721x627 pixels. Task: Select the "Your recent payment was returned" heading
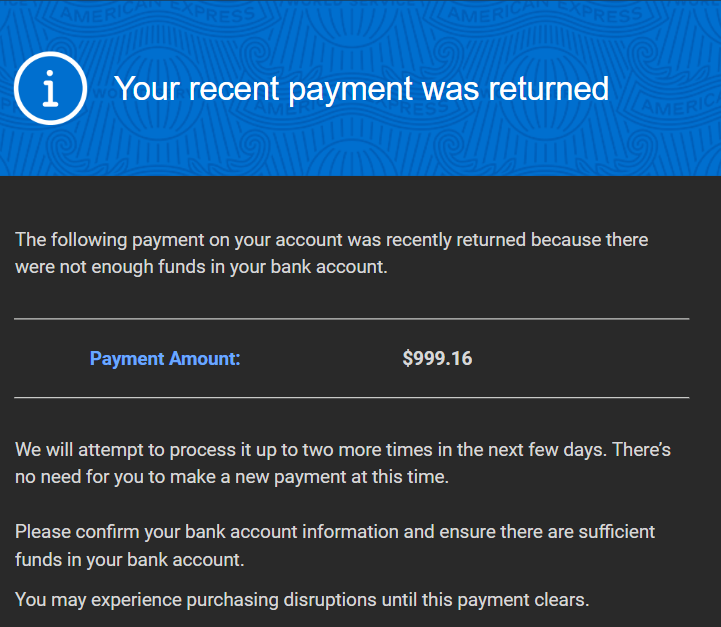pos(361,89)
